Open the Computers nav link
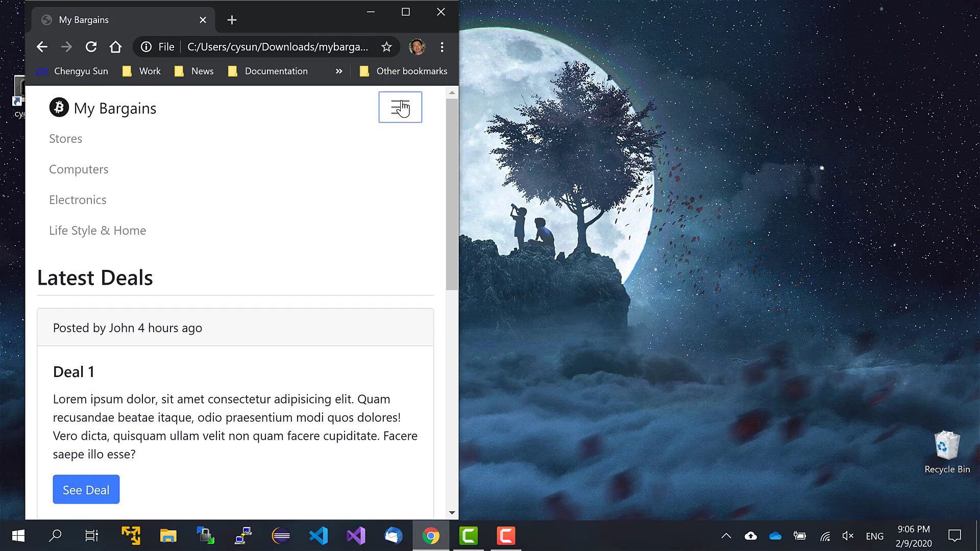980x551 pixels. [x=79, y=169]
